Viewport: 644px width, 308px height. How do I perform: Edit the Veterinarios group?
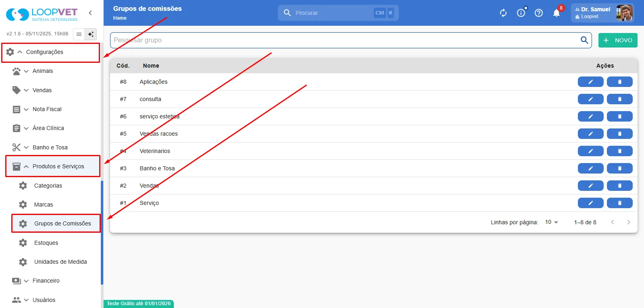(x=590, y=151)
